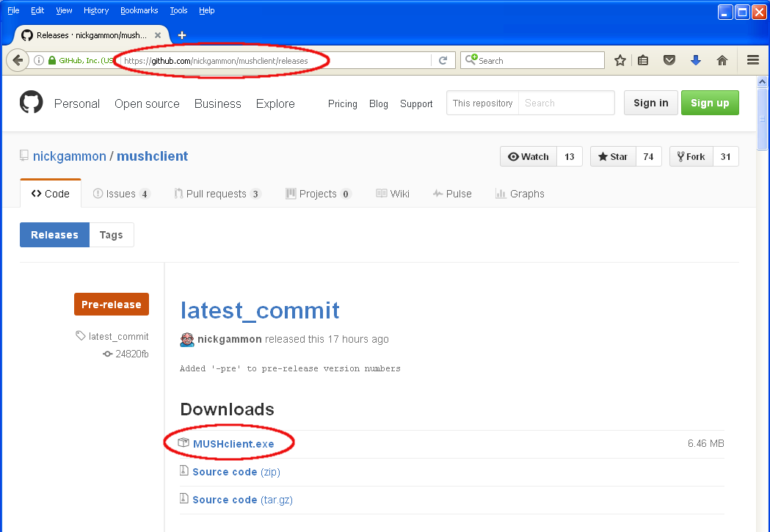The image size is (770, 532).
Task: Download Source code (zip)
Action: pyautogui.click(x=236, y=472)
